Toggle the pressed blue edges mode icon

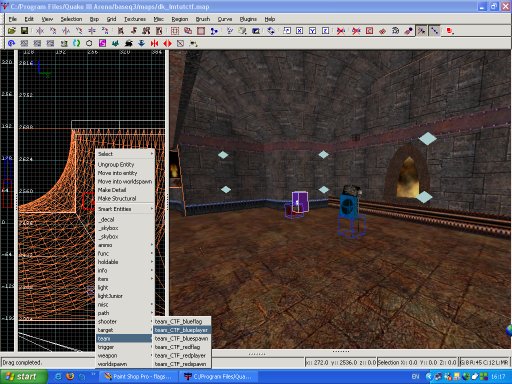click(x=434, y=31)
